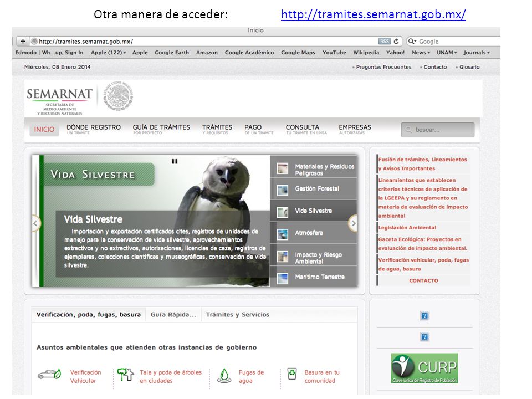The height and width of the screenshot is (399, 532).
Task: Open the TRÁMITES y requisitos menu
Action: tap(217, 129)
